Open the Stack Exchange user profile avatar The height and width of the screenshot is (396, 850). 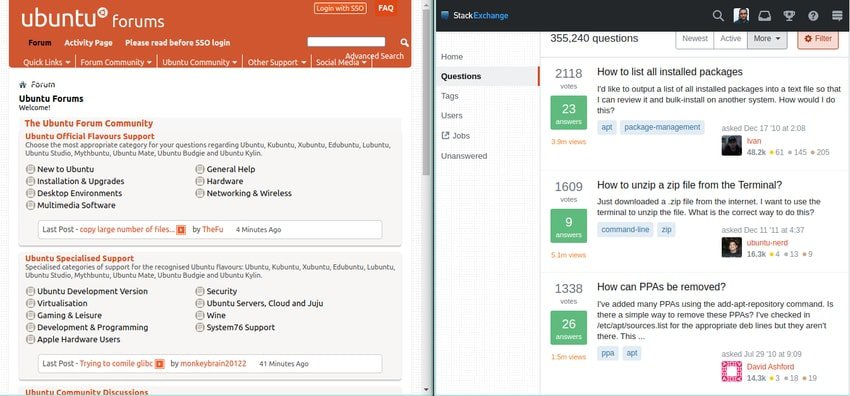[x=741, y=16]
